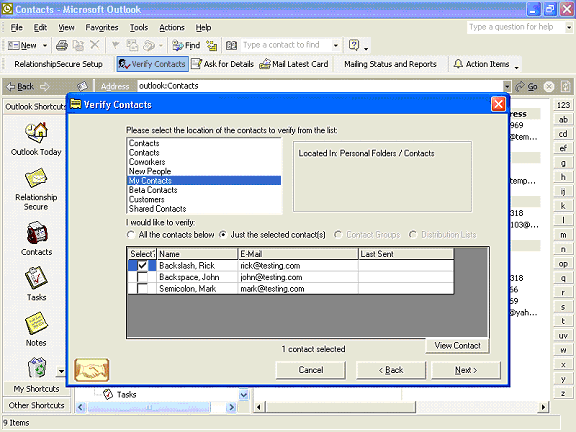Click the Type a contact to find field

click(286, 45)
